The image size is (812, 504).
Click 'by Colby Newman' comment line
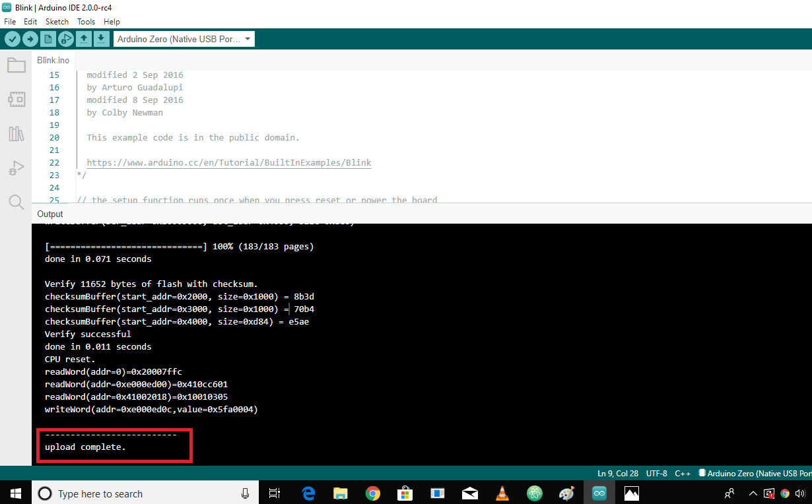point(125,112)
